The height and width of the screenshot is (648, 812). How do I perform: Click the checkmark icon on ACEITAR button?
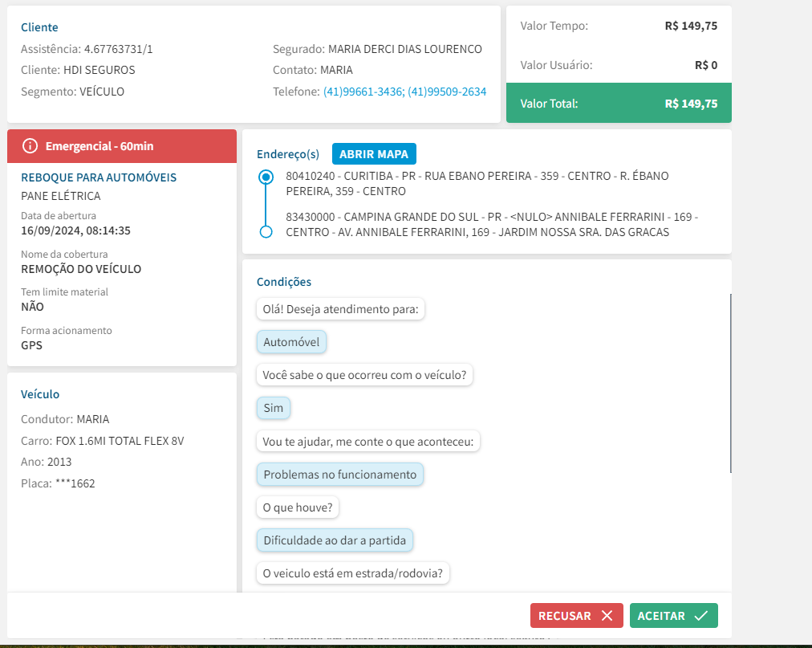700,616
